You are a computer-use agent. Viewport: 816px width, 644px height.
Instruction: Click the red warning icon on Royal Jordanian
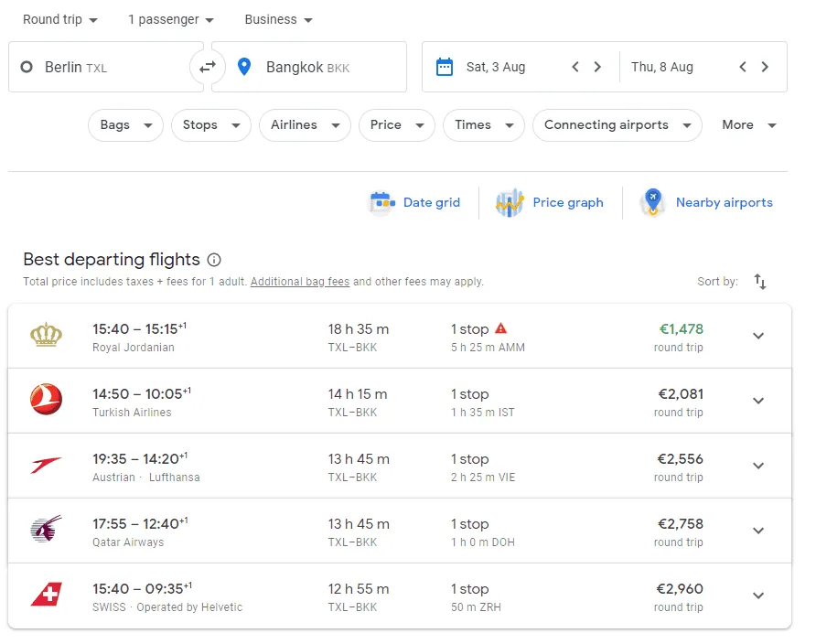pyautogui.click(x=500, y=328)
